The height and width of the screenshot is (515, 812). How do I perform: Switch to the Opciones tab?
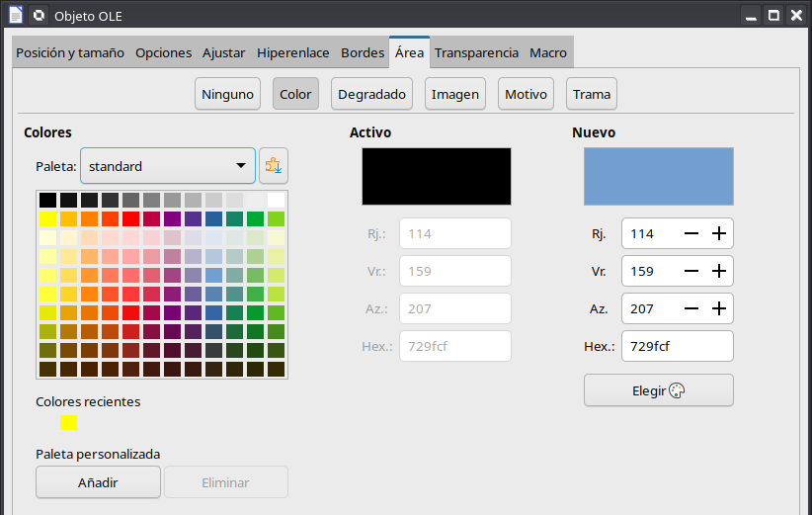(x=164, y=52)
